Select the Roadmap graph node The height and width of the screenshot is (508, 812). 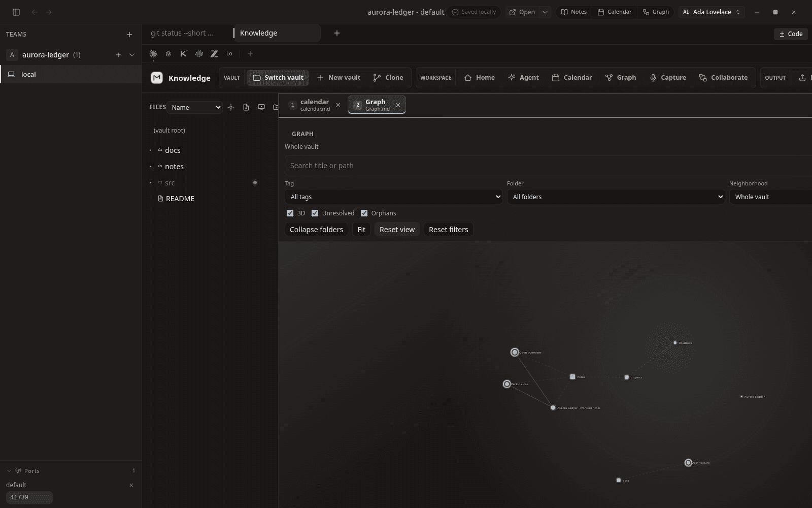click(675, 343)
